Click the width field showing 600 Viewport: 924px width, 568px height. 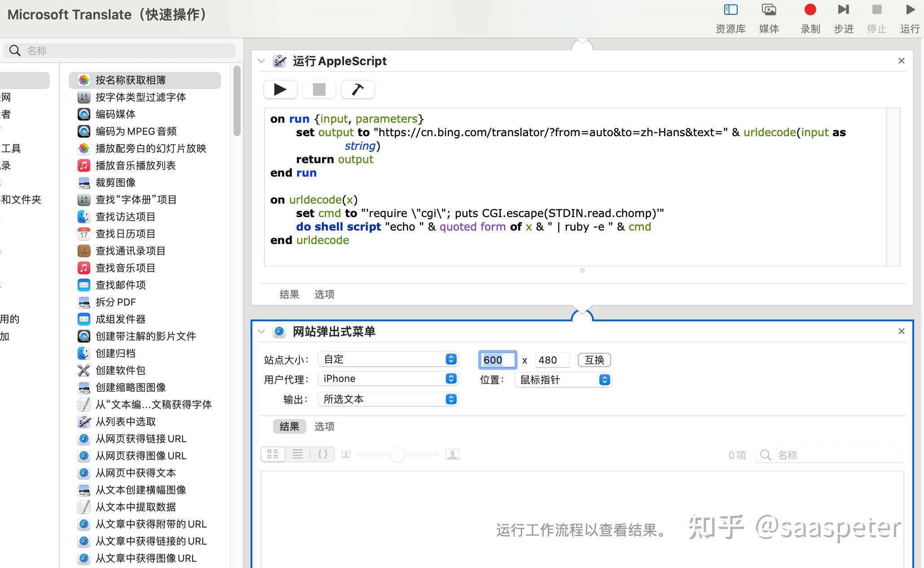[x=497, y=360]
